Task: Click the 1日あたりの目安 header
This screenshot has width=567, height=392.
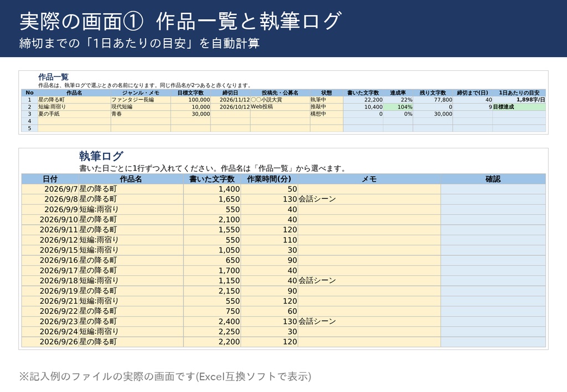Action: pyautogui.click(x=519, y=93)
